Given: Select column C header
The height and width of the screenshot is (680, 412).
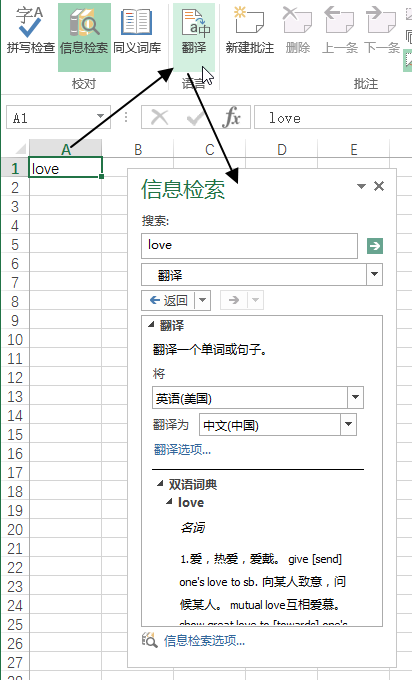Looking at the screenshot, I should pyautogui.click(x=210, y=149).
